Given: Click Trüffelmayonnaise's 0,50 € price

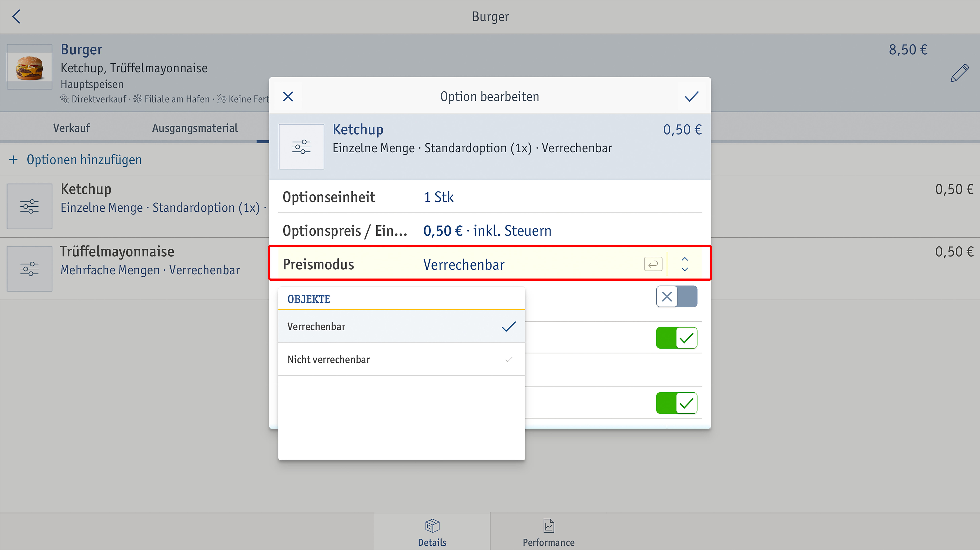Looking at the screenshot, I should [x=954, y=252].
